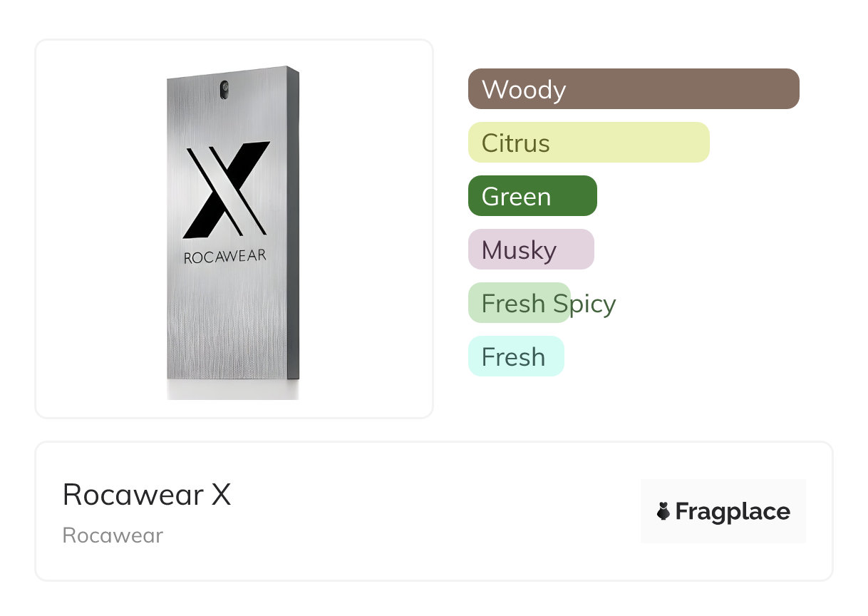Open the Rocawear X fragrance title

click(x=147, y=495)
